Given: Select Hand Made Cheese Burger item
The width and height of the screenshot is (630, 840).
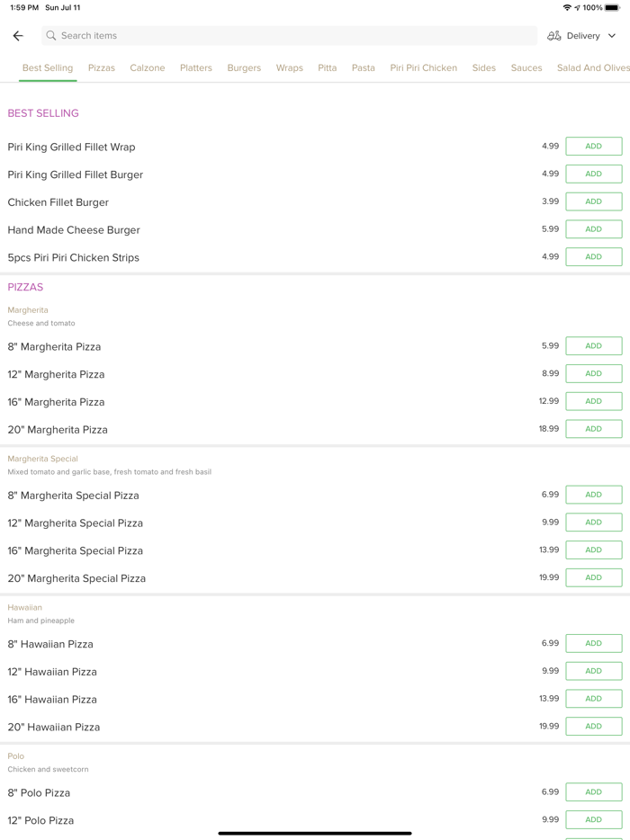Looking at the screenshot, I should 74,230.
